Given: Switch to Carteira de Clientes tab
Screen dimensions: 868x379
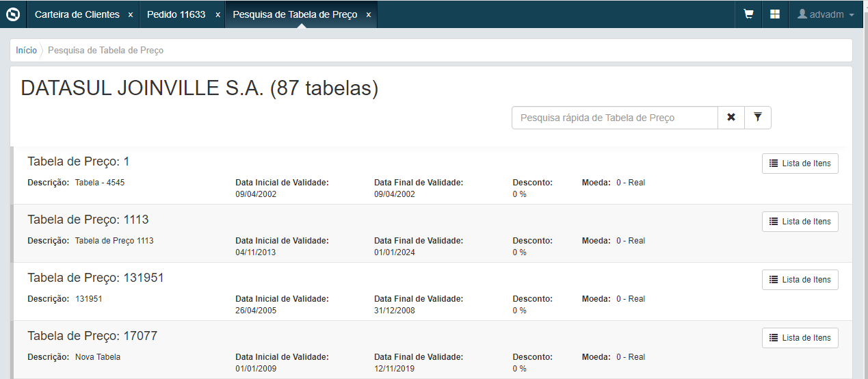Looking at the screenshot, I should [x=77, y=14].
